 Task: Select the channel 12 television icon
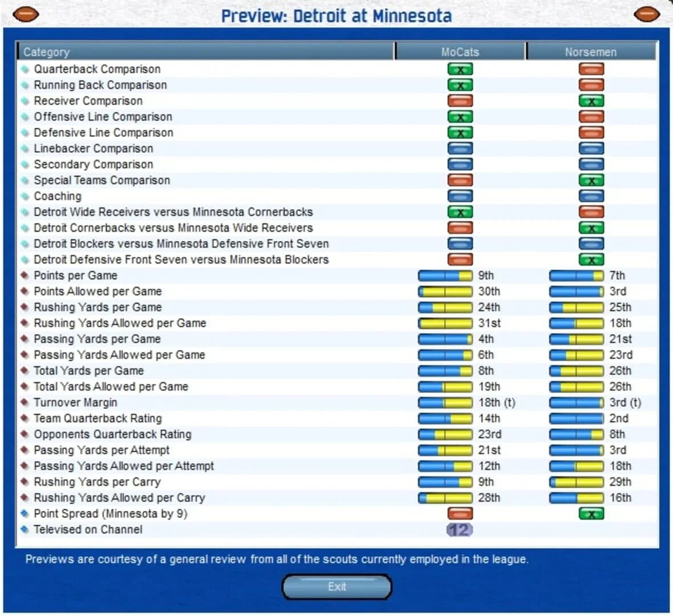click(460, 529)
